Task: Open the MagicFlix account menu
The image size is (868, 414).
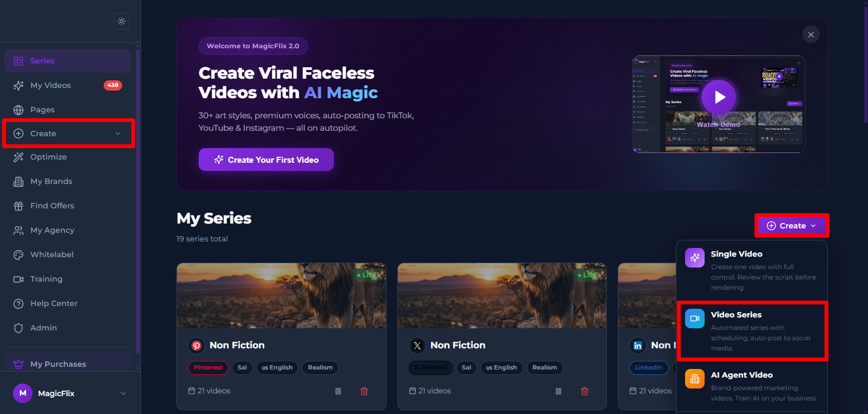Action: click(x=71, y=393)
